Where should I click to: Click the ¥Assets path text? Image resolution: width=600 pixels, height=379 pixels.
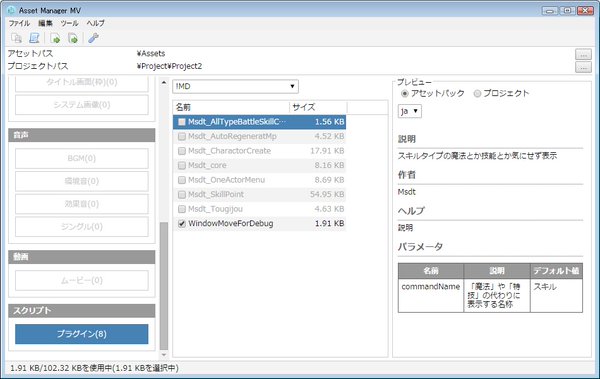click(x=151, y=54)
